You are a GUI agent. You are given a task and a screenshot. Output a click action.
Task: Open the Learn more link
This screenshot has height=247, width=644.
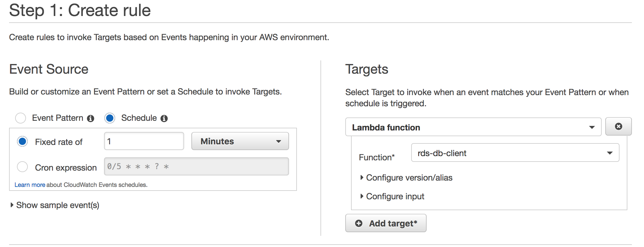[x=30, y=185]
